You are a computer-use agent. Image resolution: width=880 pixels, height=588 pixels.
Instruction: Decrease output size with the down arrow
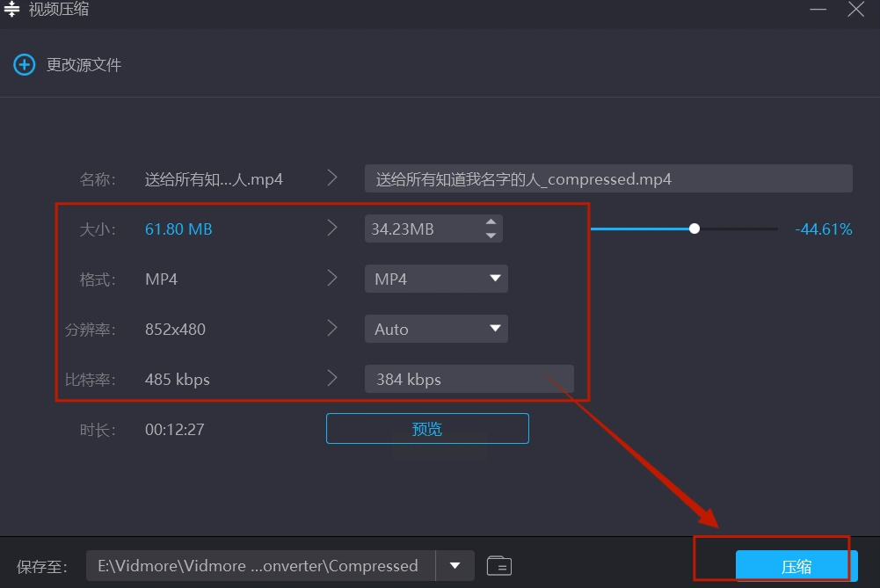coord(491,236)
